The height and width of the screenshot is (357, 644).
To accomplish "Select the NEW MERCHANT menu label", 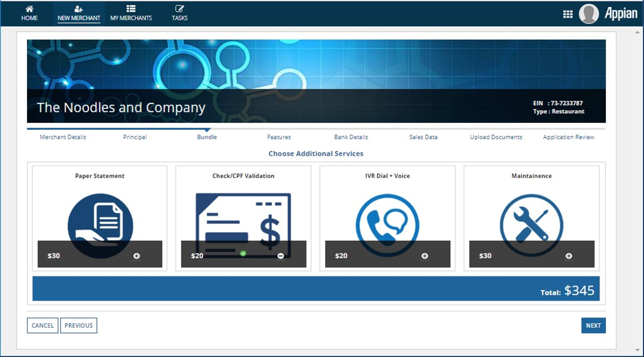I will (x=79, y=18).
